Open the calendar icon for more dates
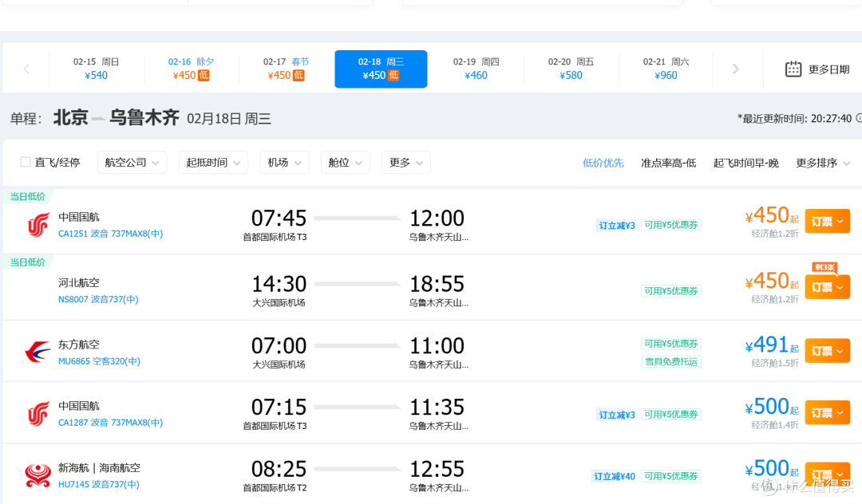The height and width of the screenshot is (504, 862). click(793, 69)
